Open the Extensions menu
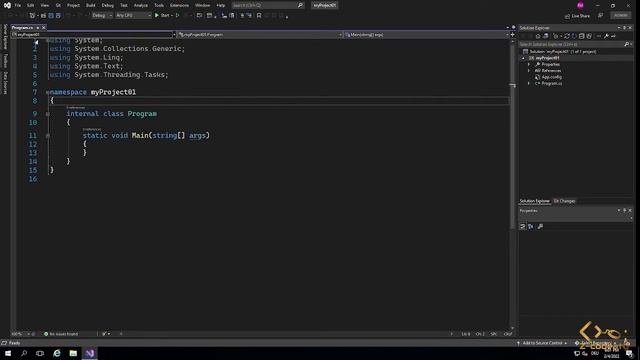The width and height of the screenshot is (640, 360). 179,5
